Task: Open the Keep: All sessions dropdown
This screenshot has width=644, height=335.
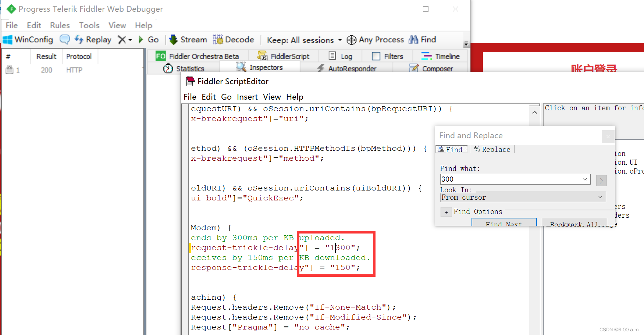Action: [x=304, y=40]
